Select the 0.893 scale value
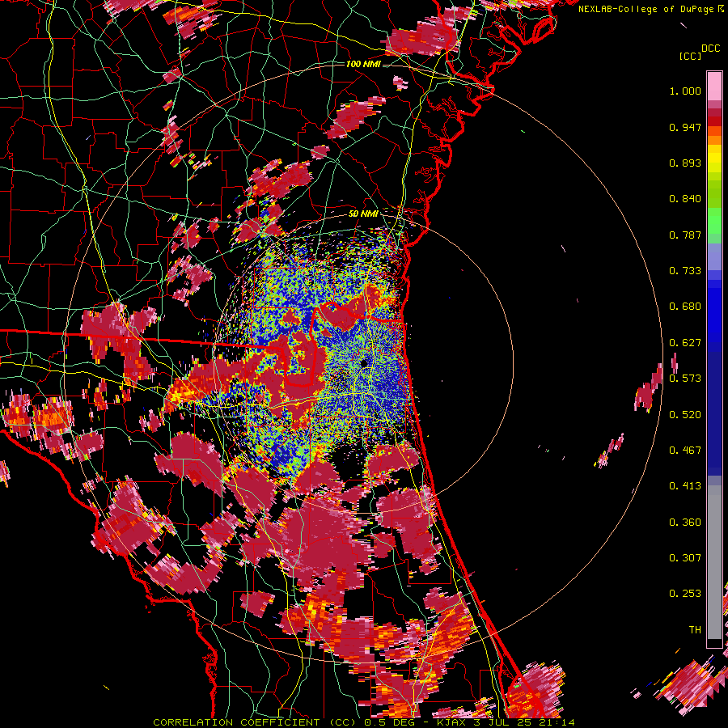Viewport: 728px width, 728px height. point(685,163)
